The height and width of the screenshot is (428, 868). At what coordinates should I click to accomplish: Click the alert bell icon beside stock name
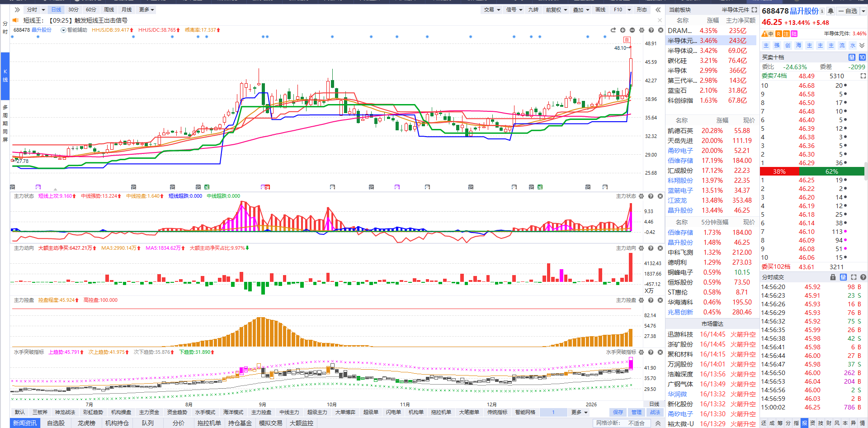coord(830,11)
